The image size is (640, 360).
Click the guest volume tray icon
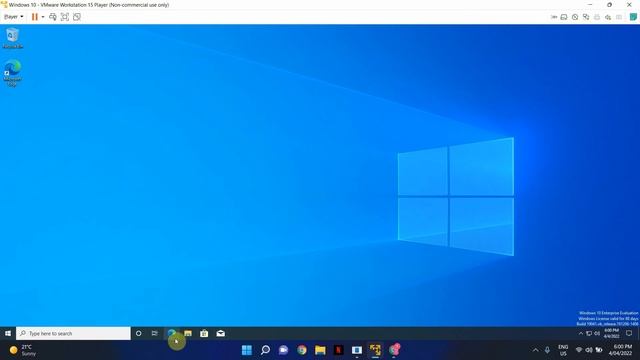pos(597,333)
